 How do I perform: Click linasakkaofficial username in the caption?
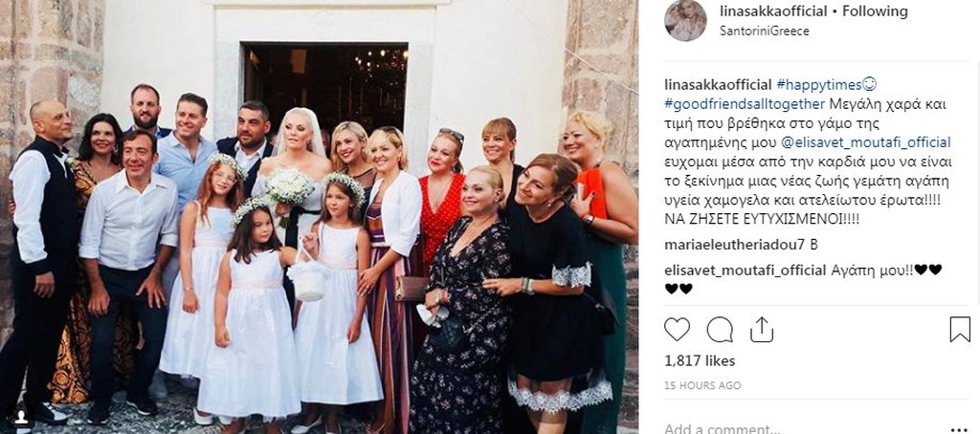(x=718, y=84)
